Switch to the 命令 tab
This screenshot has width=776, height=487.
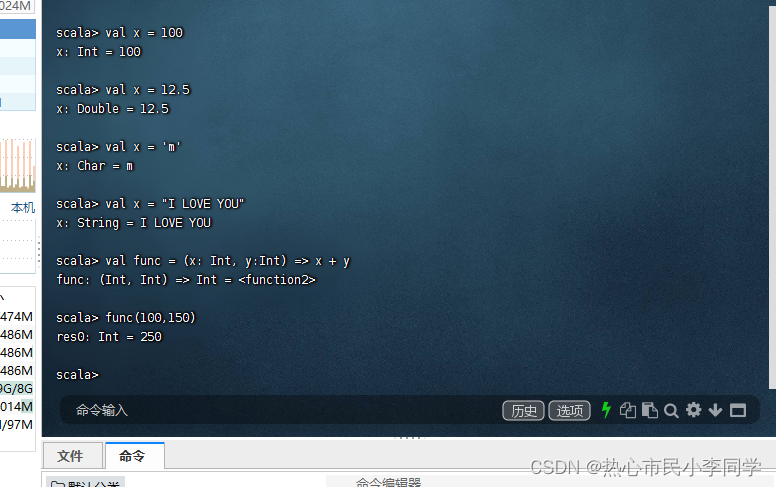point(134,456)
